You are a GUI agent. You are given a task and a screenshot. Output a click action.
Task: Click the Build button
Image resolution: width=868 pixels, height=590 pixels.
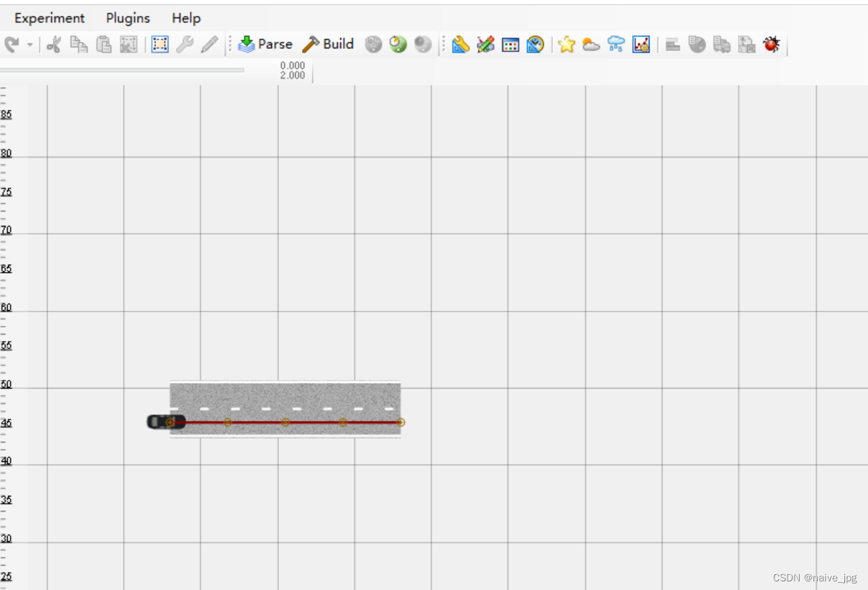[328, 45]
